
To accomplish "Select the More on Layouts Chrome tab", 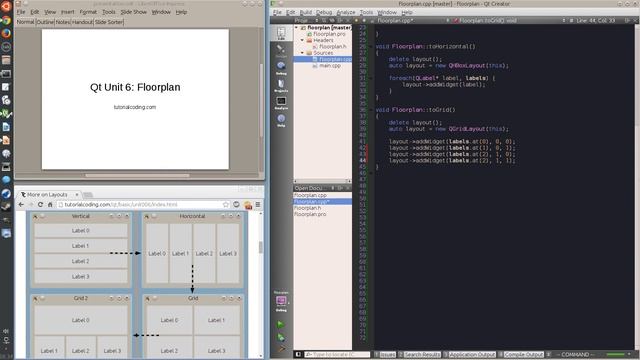I will (49, 195).
